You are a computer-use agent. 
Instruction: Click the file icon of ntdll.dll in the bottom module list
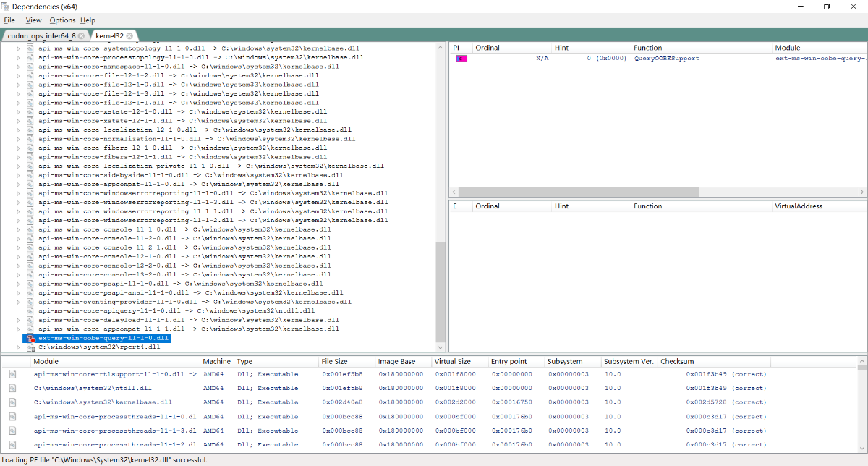(12, 389)
